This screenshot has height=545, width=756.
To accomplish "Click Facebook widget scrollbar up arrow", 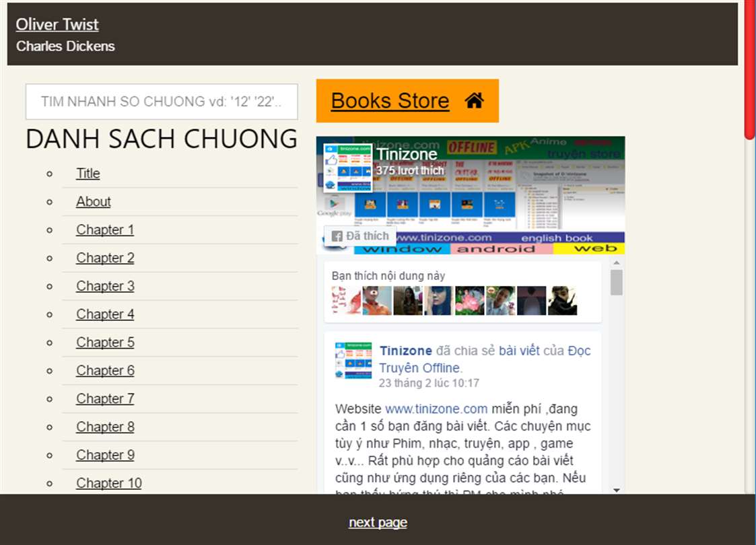I will tap(616, 263).
